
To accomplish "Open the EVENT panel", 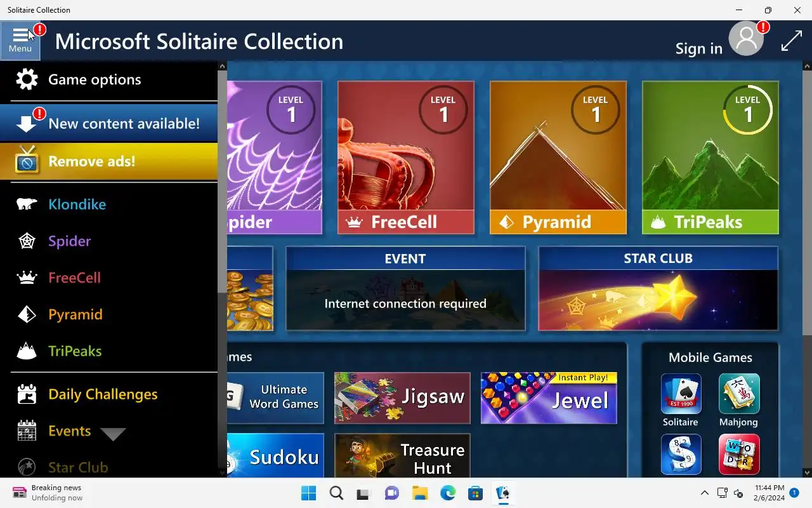I will coord(405,288).
